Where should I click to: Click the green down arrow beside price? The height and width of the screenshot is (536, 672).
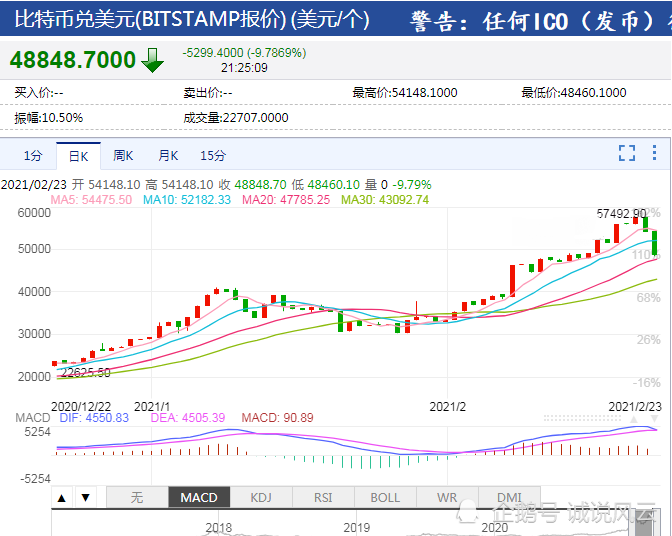click(x=152, y=60)
